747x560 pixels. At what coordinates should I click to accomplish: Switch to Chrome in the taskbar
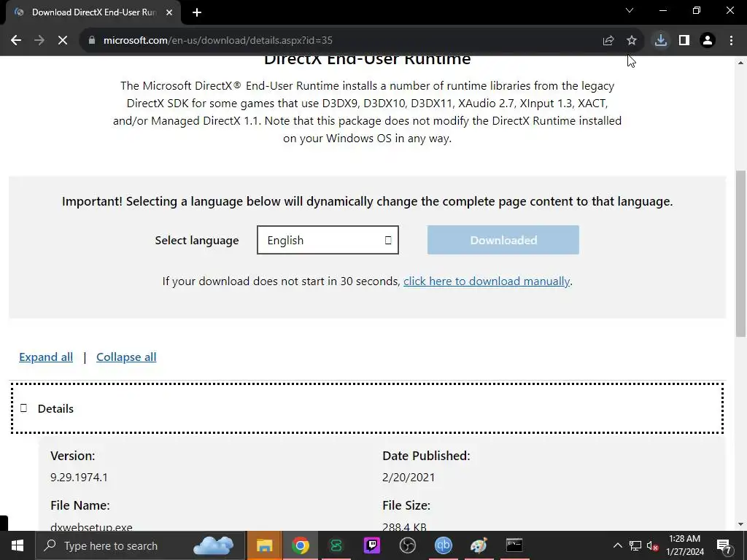300,545
